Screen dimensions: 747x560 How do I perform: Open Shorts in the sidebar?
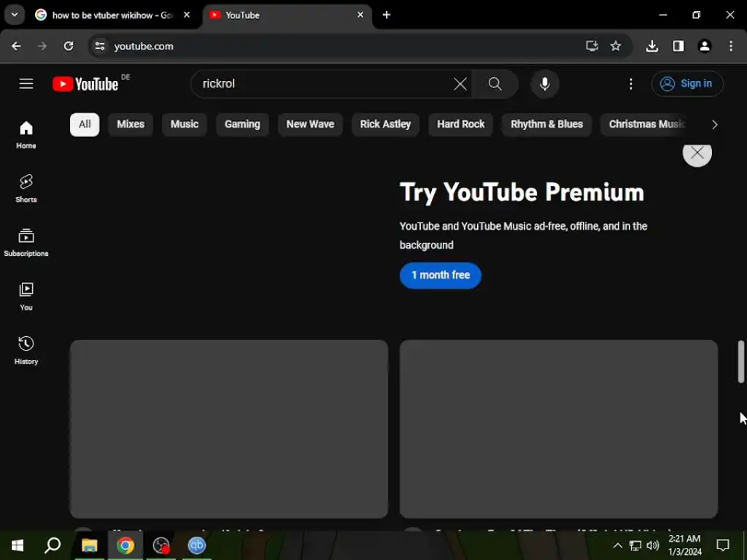click(x=26, y=189)
